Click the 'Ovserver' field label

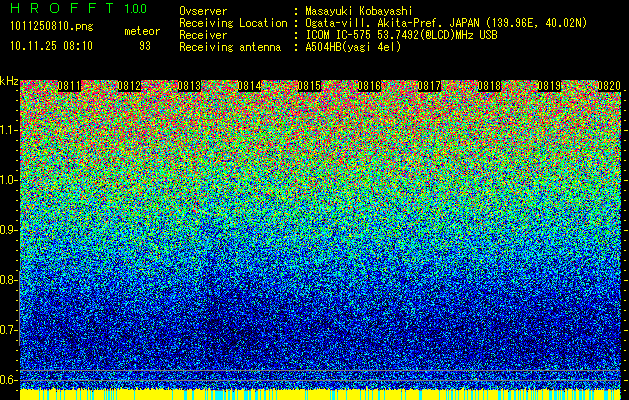coord(203,11)
